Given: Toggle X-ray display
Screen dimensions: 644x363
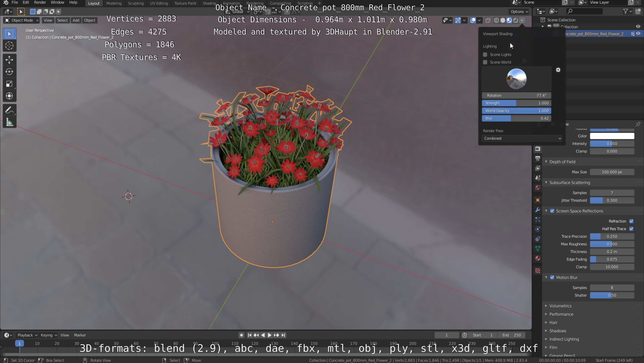Looking at the screenshot, I should pyautogui.click(x=488, y=20).
